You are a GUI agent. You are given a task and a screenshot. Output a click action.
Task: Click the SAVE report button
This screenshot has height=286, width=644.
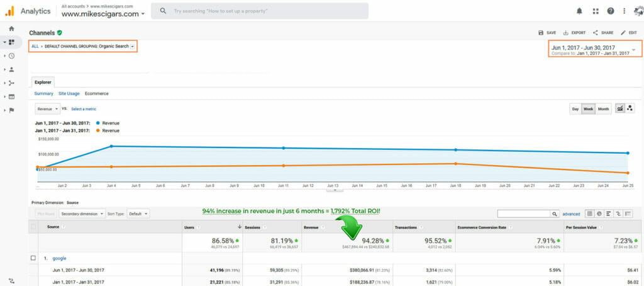click(548, 33)
